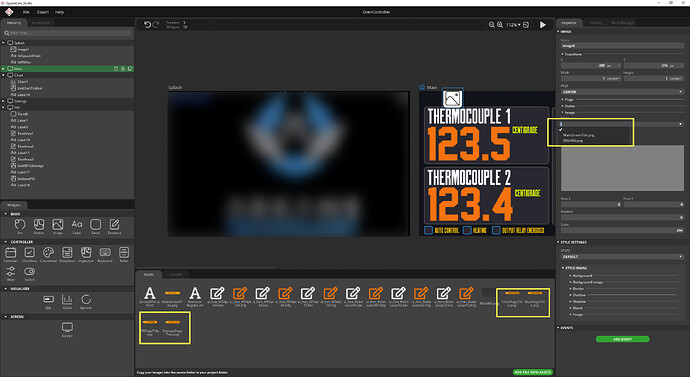Collapse the Basic widgets section

6,214
